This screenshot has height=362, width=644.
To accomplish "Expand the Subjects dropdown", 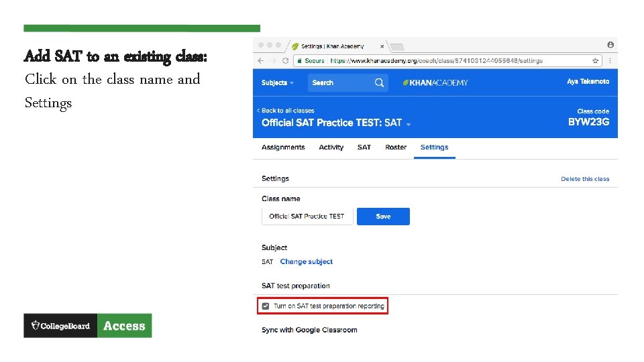I will coord(278,83).
